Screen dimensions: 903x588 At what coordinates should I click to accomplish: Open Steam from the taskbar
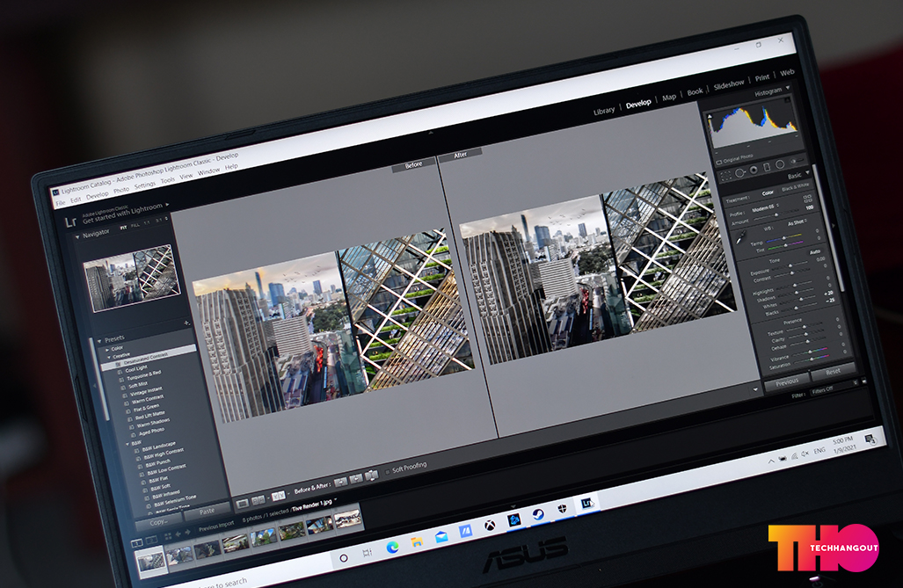click(x=538, y=514)
